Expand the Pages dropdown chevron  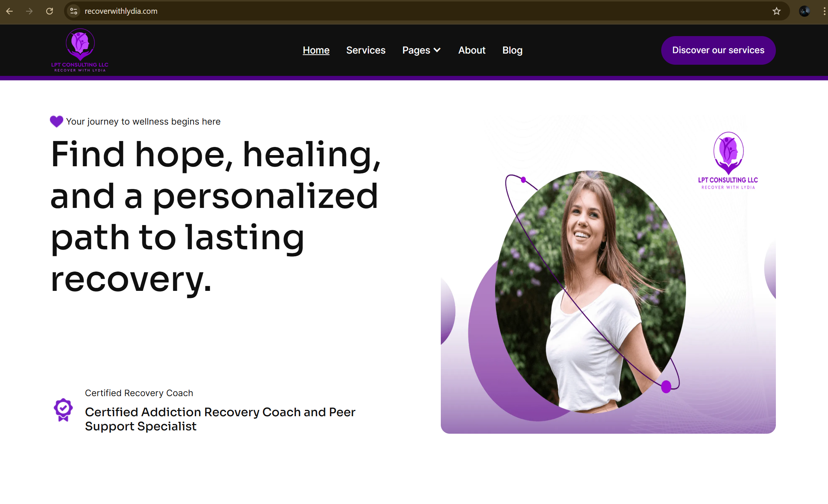pos(437,50)
